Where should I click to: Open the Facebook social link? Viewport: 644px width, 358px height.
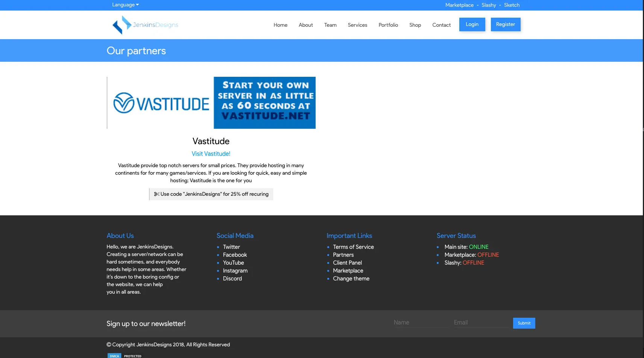tap(235, 255)
